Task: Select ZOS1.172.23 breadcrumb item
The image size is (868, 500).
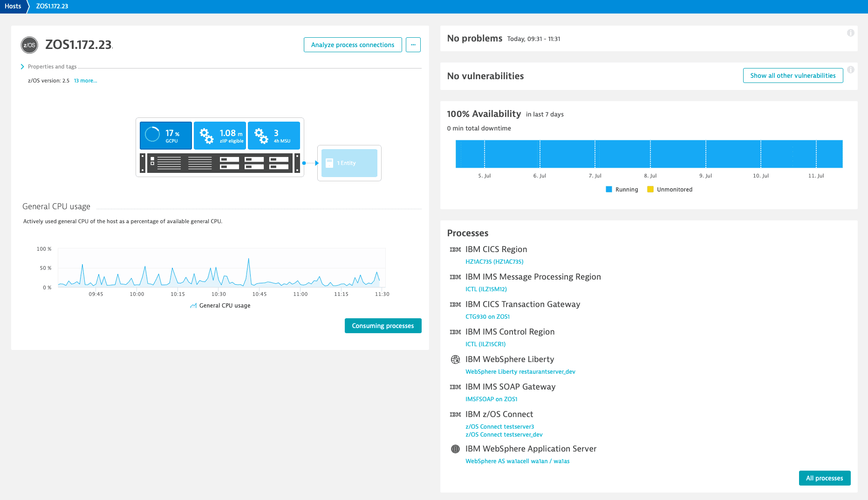Action: pyautogui.click(x=52, y=6)
